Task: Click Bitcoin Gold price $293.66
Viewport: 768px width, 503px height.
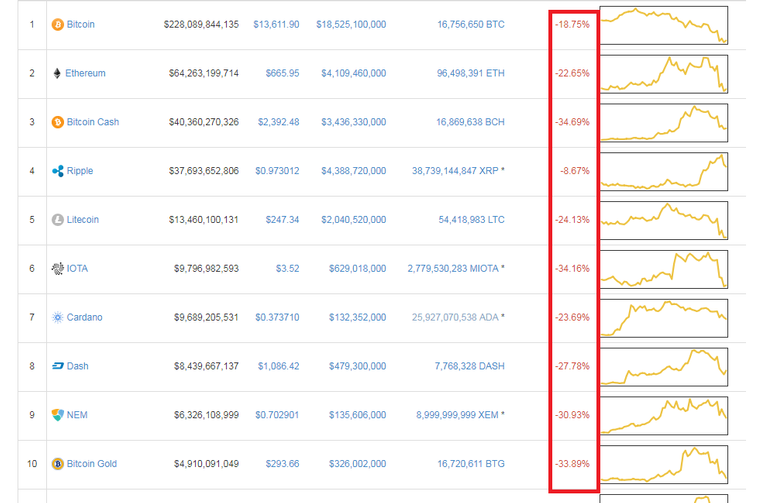Action: [x=282, y=464]
